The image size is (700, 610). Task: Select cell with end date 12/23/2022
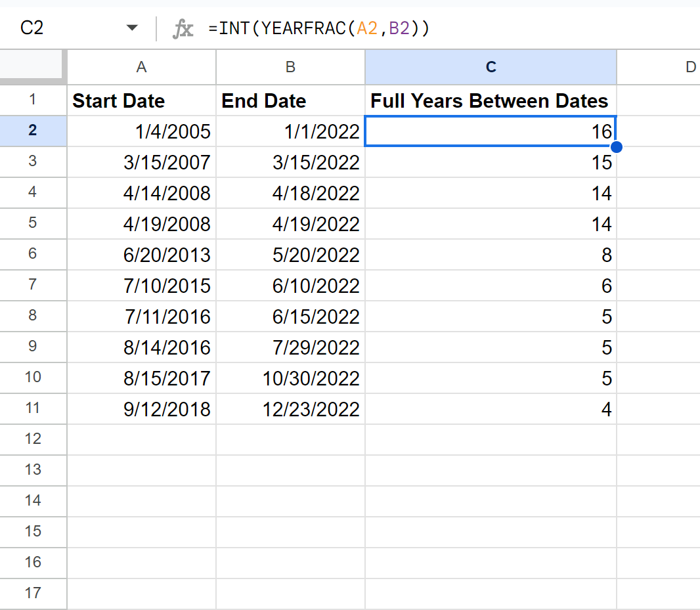(291, 408)
